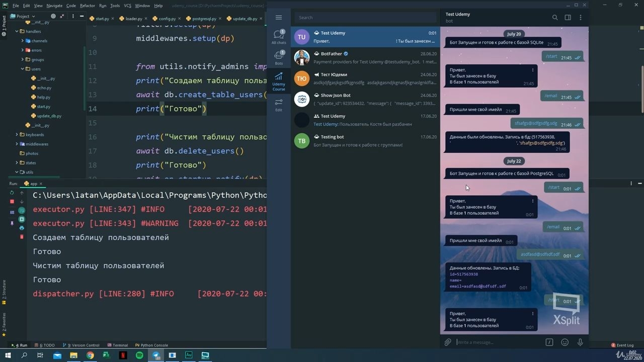This screenshot has height=362, width=644.
Task: Click the asdfasd@sdfsdf.sdf email message
Action: pyautogui.click(x=540, y=254)
